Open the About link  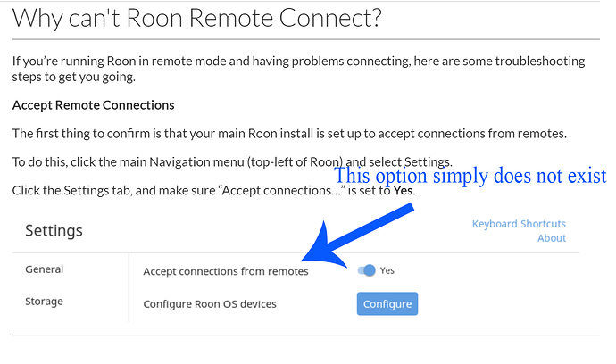click(552, 238)
